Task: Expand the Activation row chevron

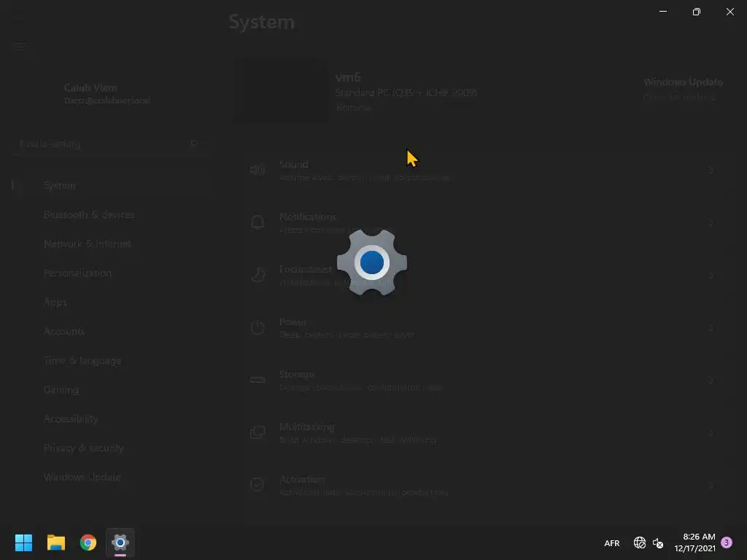Action: coord(711,485)
